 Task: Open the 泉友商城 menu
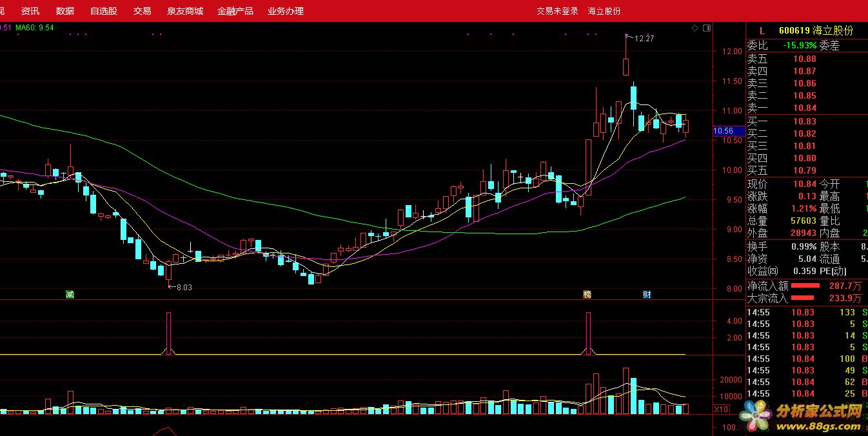185,11
